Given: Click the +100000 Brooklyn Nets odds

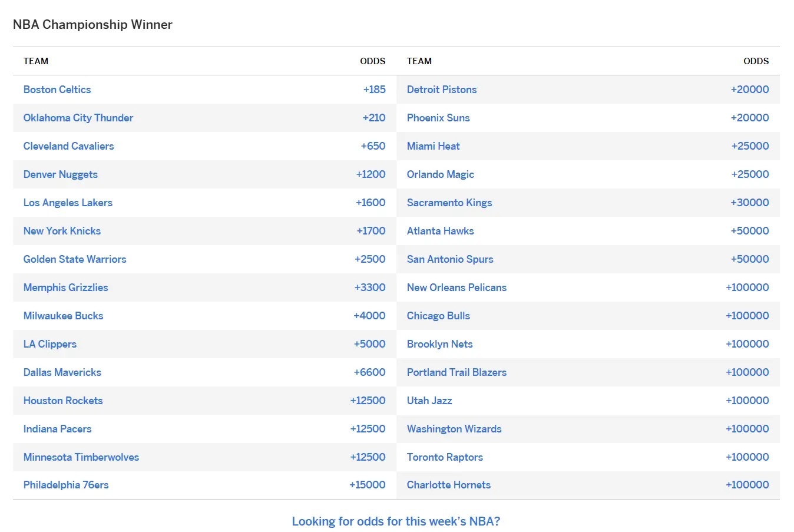Looking at the screenshot, I should [x=747, y=344].
